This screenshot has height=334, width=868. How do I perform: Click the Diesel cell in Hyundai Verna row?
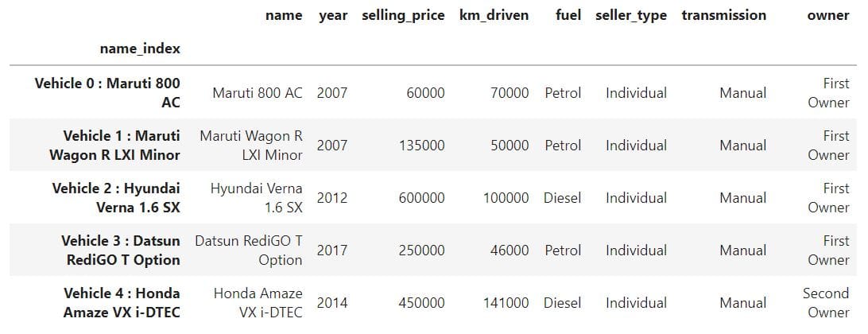tap(563, 198)
